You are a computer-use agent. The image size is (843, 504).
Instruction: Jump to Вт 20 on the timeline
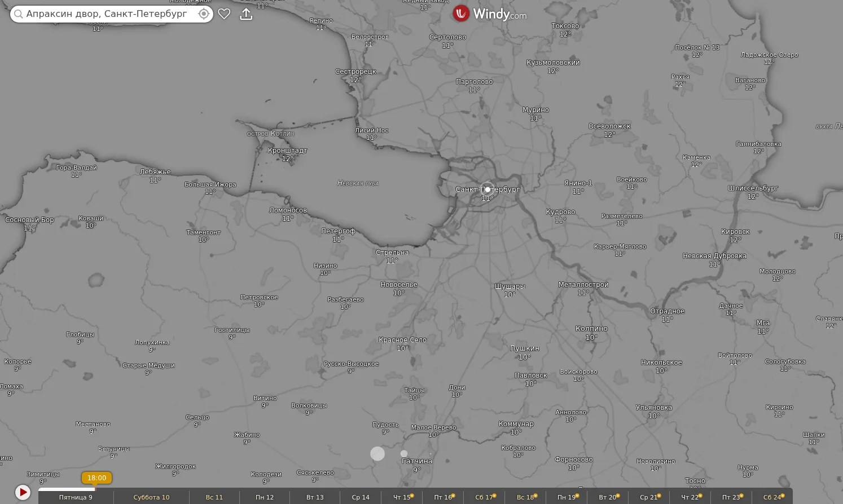pos(608,497)
